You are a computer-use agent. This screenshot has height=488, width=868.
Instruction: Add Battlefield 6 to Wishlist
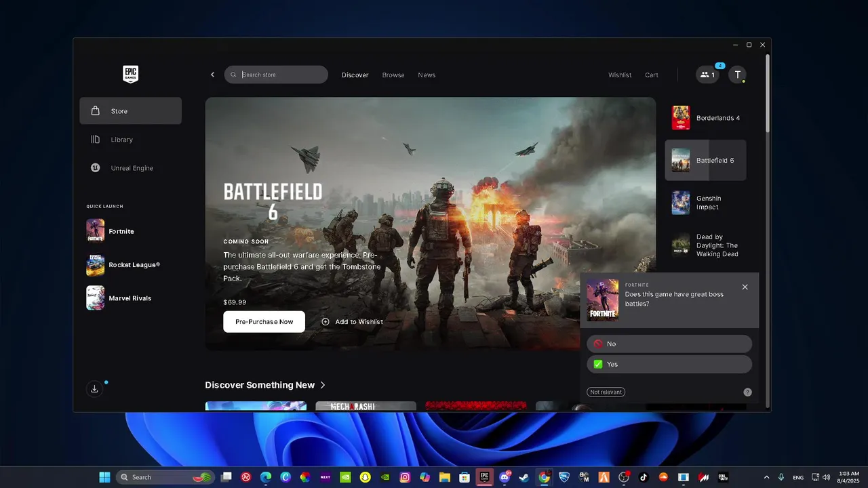[x=352, y=322]
